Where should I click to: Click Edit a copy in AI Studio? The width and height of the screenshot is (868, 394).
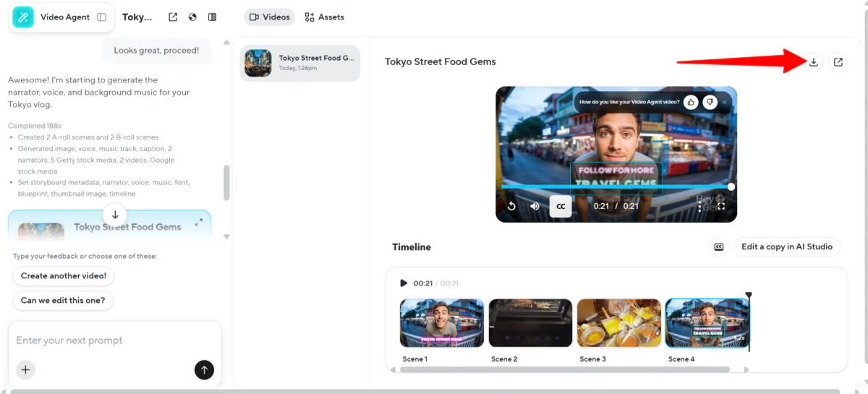(x=787, y=247)
